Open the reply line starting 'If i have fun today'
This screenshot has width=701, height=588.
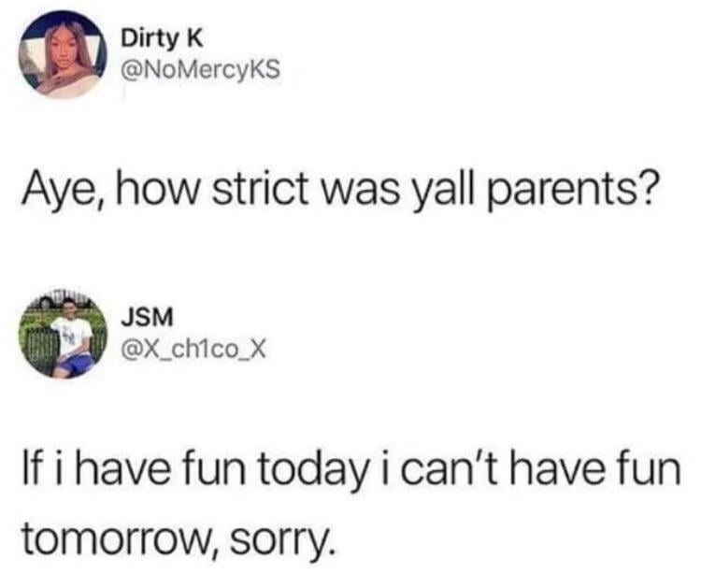point(351,469)
